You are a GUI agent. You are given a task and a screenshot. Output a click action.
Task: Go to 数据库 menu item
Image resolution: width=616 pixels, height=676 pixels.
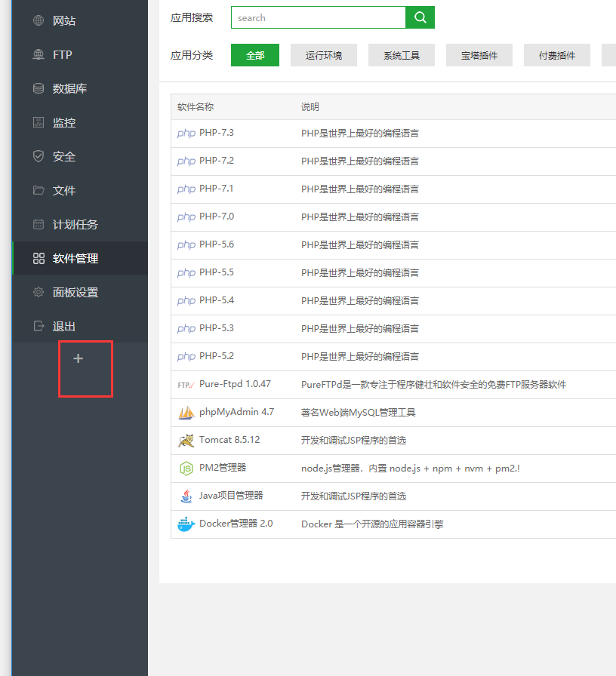pos(80,88)
